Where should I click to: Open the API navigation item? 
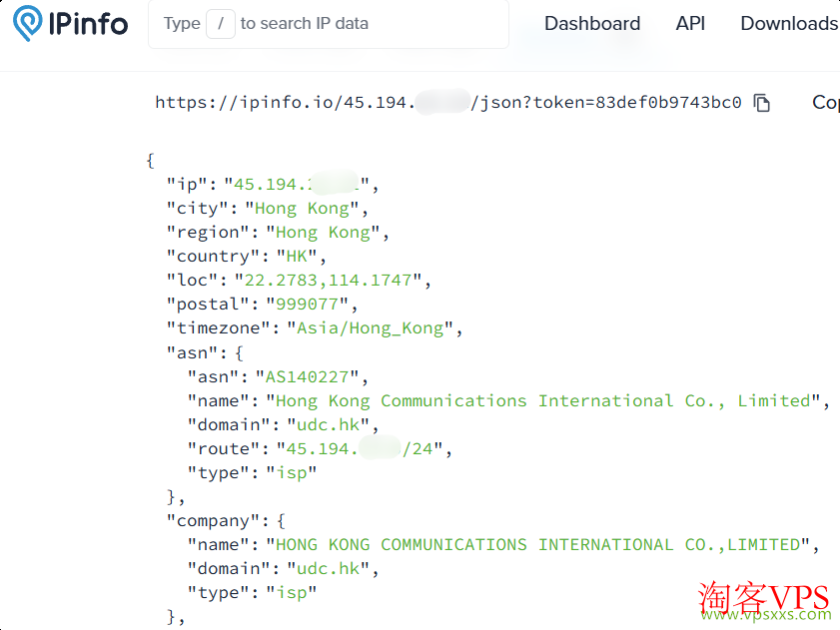[690, 23]
